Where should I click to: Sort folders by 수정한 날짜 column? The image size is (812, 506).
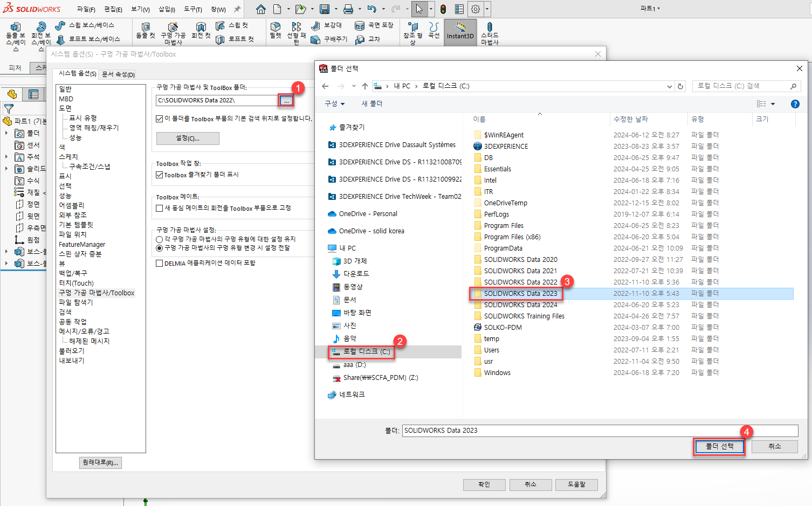[x=631, y=119]
